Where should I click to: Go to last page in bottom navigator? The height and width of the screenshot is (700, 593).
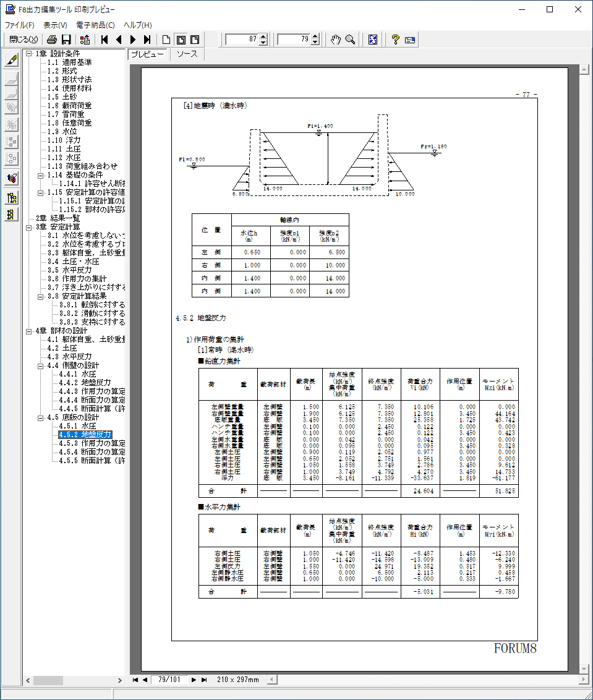[x=203, y=680]
